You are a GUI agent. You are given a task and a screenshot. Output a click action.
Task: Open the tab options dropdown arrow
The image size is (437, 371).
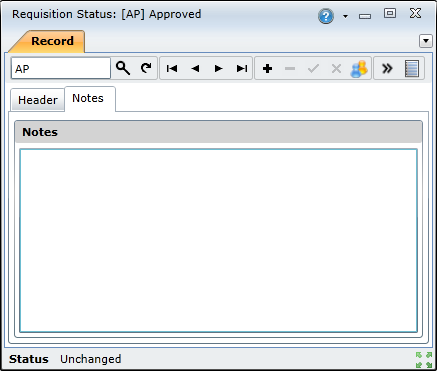point(426,41)
